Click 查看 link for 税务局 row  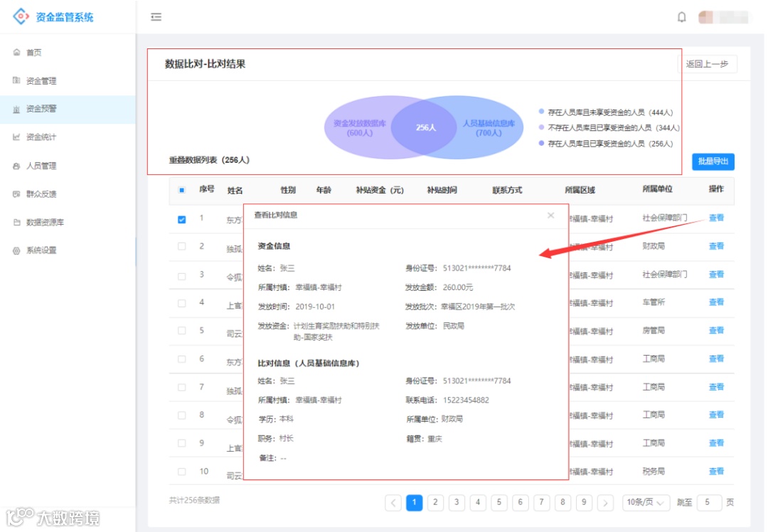[716, 472]
